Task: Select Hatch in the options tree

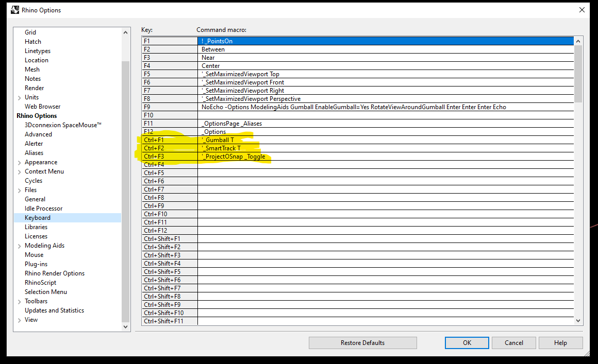Action: (x=33, y=42)
